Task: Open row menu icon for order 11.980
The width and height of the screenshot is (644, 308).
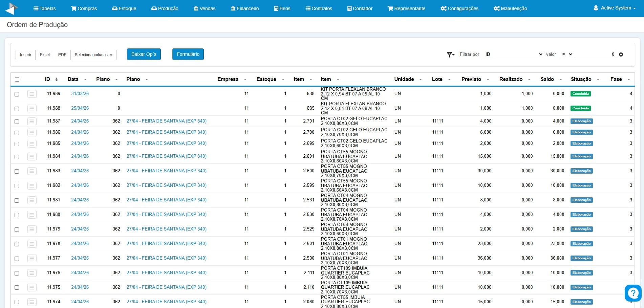Action: pyautogui.click(x=32, y=215)
